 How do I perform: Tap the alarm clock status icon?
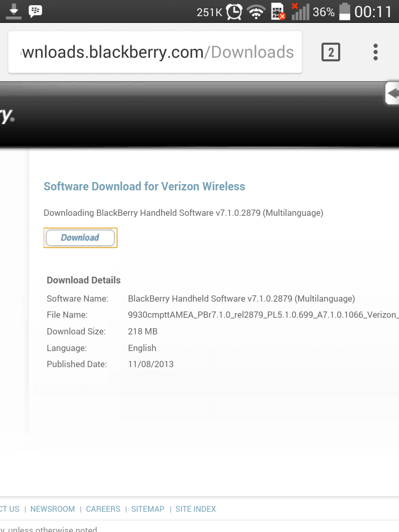pos(235,12)
